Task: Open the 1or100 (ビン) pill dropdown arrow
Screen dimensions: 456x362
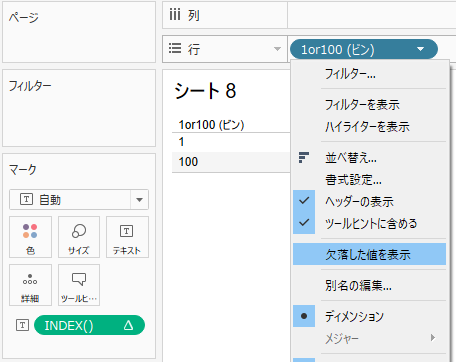Action: coord(421,49)
